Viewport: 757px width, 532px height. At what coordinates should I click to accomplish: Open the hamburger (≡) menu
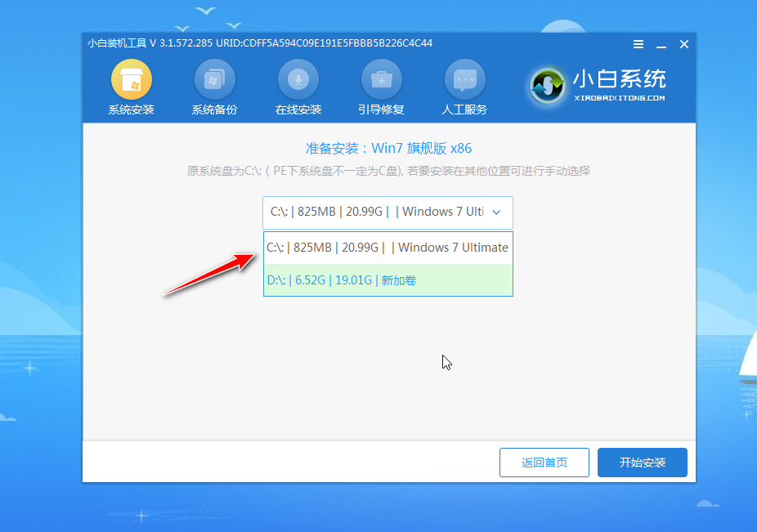pyautogui.click(x=638, y=45)
